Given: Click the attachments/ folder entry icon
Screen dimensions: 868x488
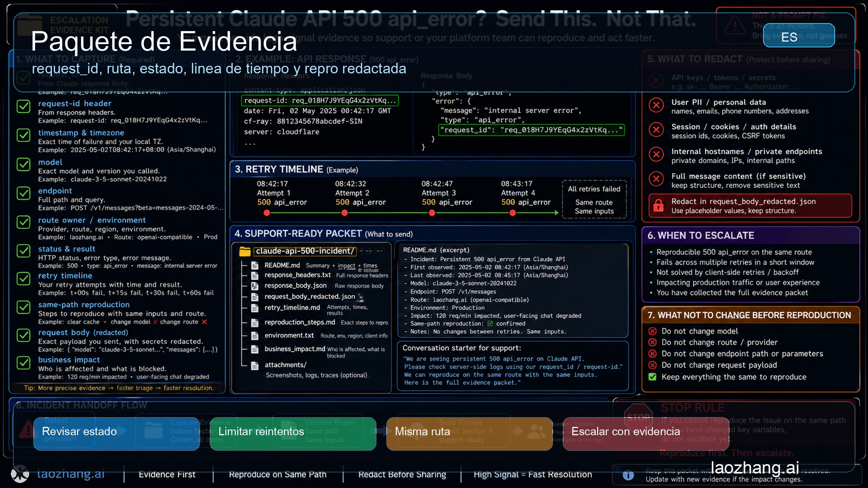Looking at the screenshot, I should tap(255, 365).
